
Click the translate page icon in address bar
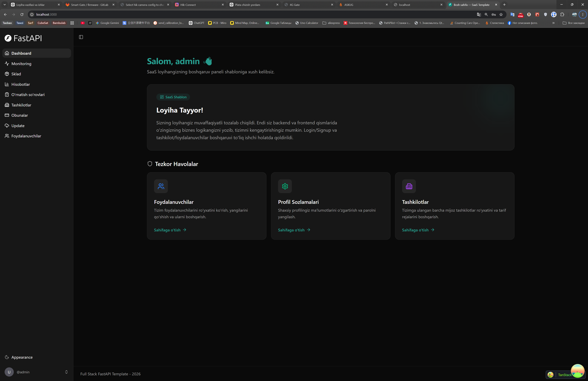[479, 15]
